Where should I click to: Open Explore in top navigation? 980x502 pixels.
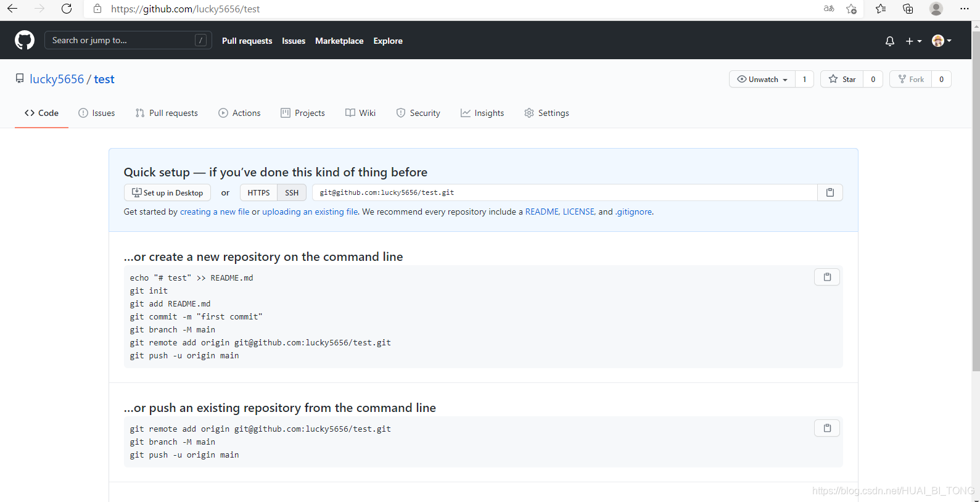388,41
